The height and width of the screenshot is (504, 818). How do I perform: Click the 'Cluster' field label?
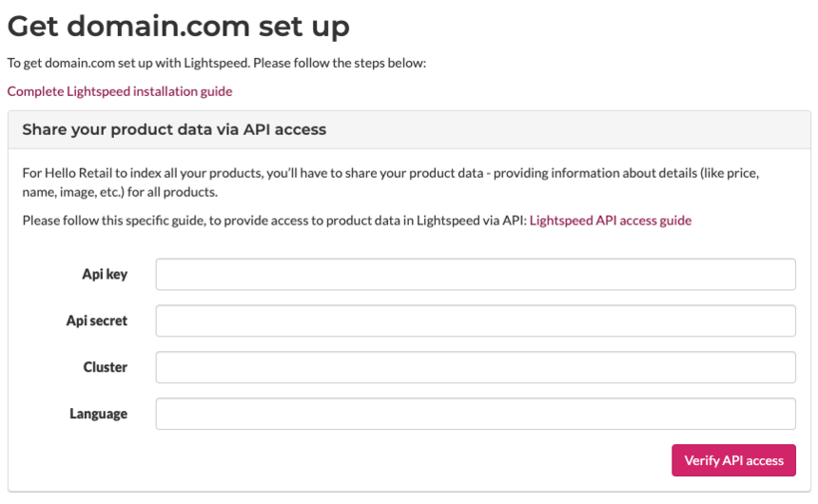[x=106, y=367]
